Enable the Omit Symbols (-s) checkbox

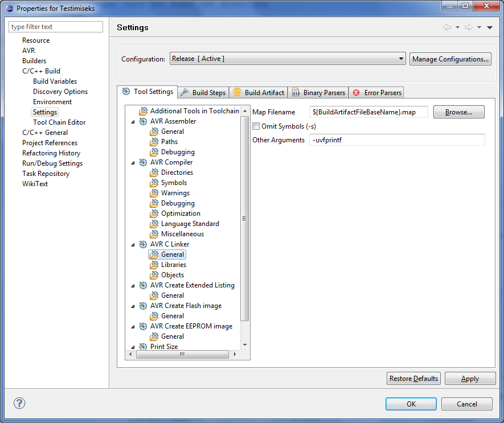pyautogui.click(x=256, y=126)
